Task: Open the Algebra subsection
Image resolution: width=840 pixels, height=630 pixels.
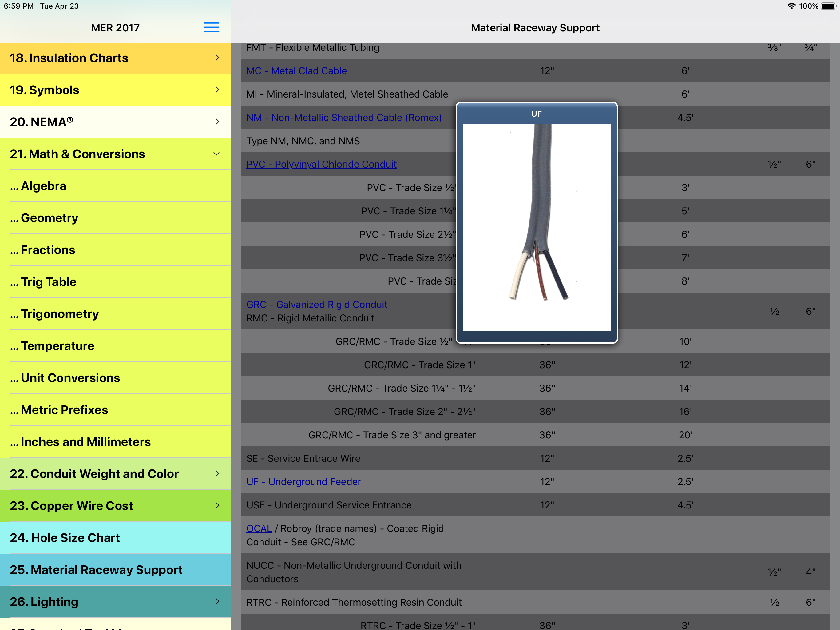Action: (x=44, y=186)
